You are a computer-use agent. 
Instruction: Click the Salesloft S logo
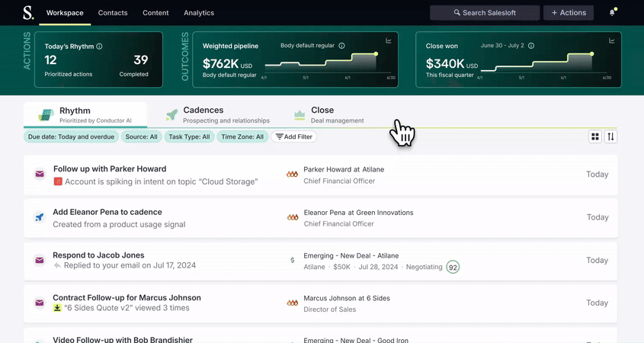[x=28, y=13]
